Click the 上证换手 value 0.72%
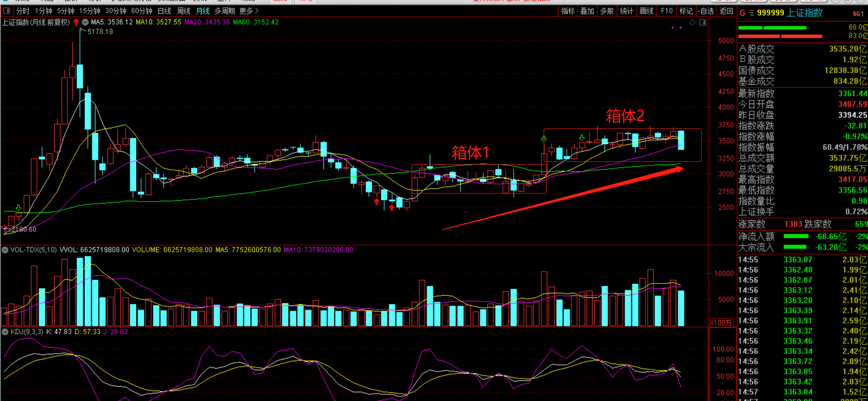Screen dimensions: 868x401 tap(856, 212)
